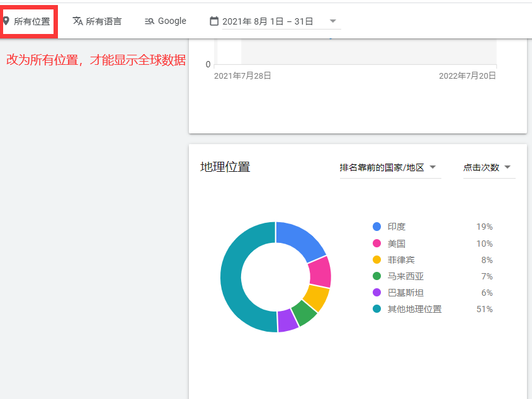
Task: Open the 排名靠前的国家/地区 dropdown
Action: tap(387, 167)
